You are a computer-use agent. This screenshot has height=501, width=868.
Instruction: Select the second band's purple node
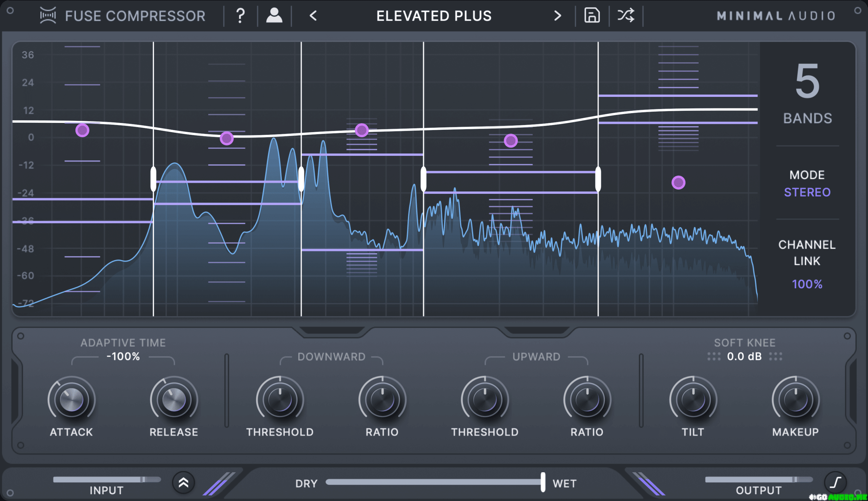pyautogui.click(x=226, y=138)
